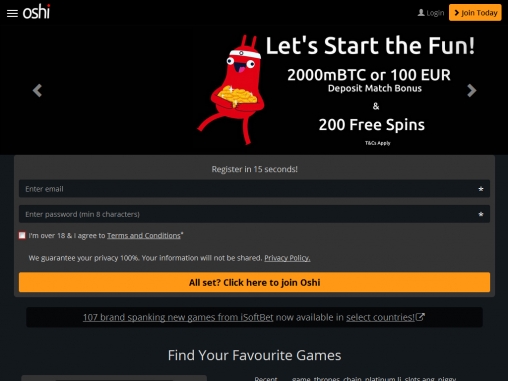Click the 200 Free Spins banner text
508x381 pixels.
tap(372, 125)
